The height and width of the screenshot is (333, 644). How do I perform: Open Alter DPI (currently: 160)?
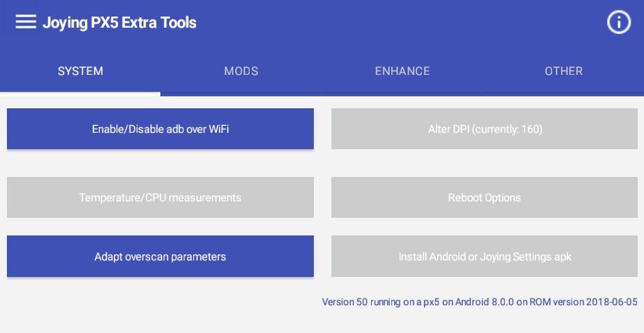pos(485,128)
